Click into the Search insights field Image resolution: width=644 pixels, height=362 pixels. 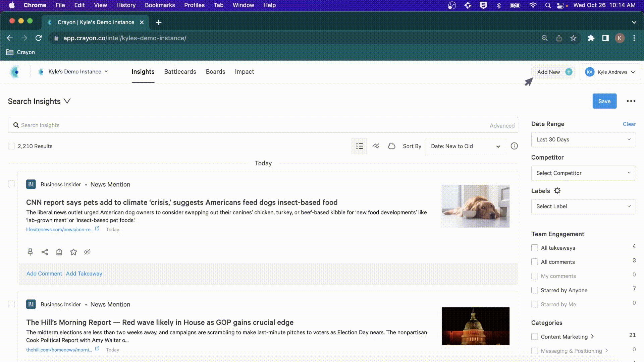click(x=252, y=125)
